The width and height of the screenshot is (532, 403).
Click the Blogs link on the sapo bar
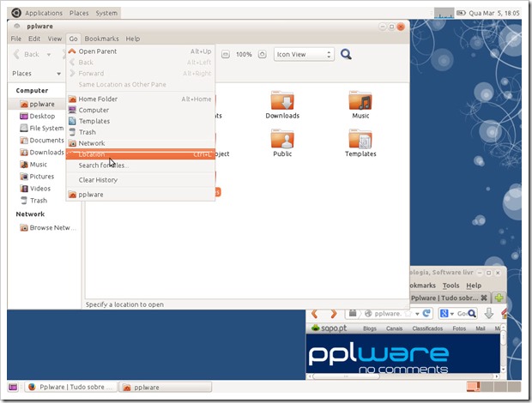[x=370, y=328]
